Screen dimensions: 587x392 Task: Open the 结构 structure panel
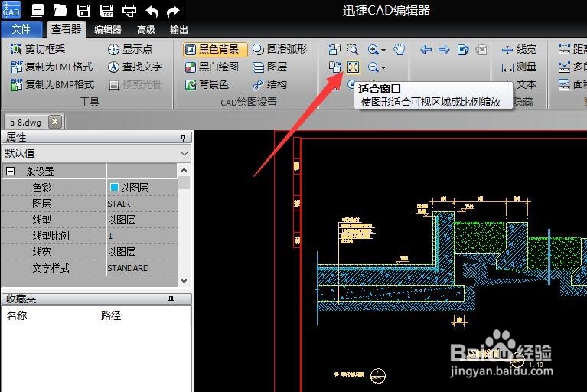(269, 85)
